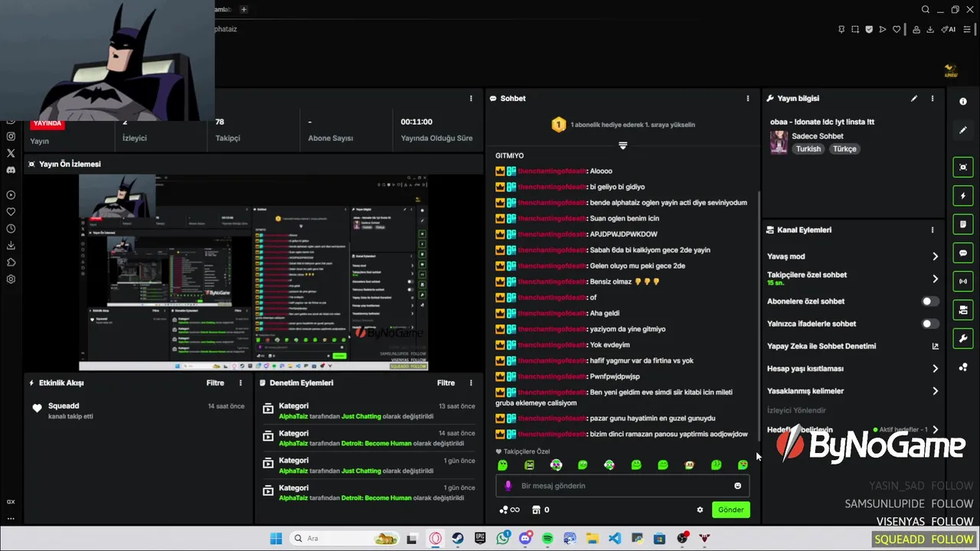This screenshot has height=551, width=980.
Task: Open Denetim Eylemleri three-dot menu
Action: coord(471,383)
